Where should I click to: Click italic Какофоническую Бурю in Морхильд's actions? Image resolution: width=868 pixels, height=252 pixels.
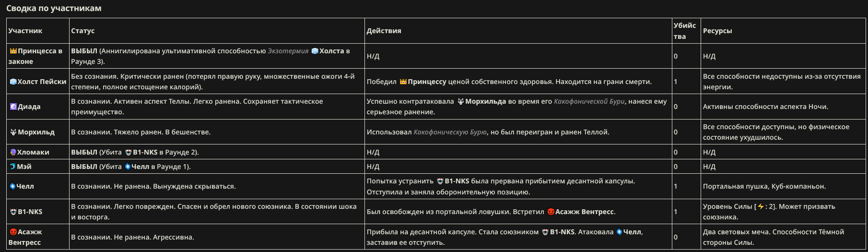point(450,132)
